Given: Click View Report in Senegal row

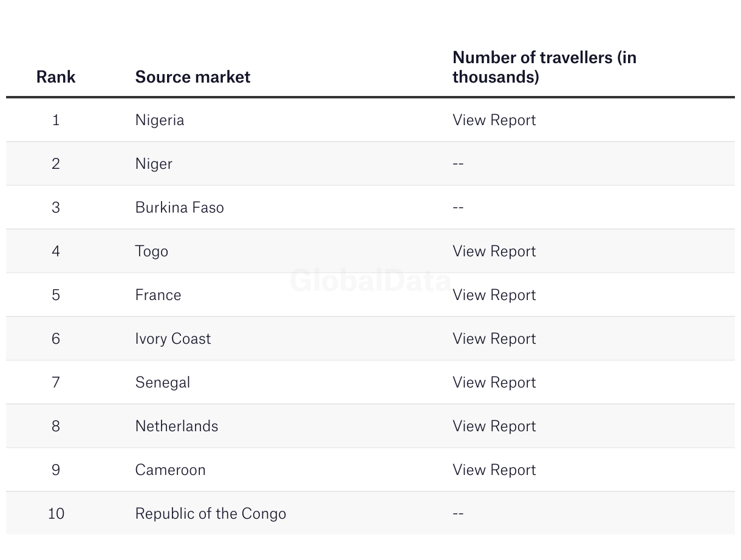Looking at the screenshot, I should pyautogui.click(x=494, y=383).
